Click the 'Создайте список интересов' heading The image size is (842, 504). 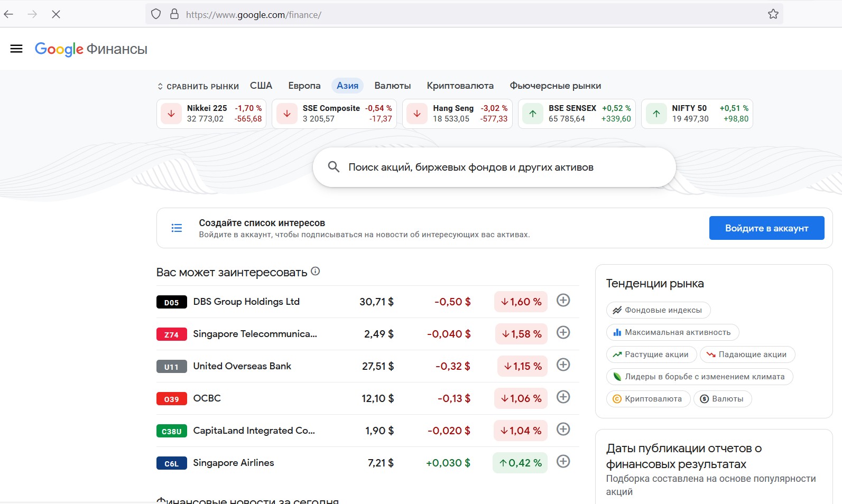(x=262, y=223)
